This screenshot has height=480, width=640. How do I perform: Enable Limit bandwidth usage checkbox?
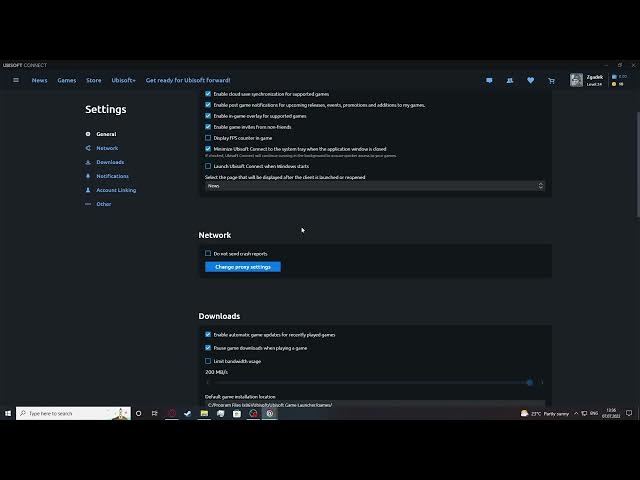pyautogui.click(x=208, y=361)
